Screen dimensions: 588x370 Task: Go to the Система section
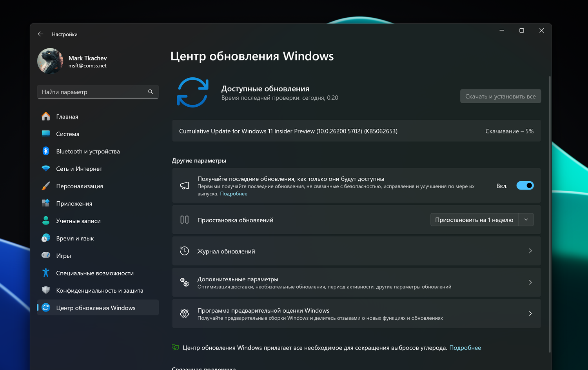[x=98, y=134]
